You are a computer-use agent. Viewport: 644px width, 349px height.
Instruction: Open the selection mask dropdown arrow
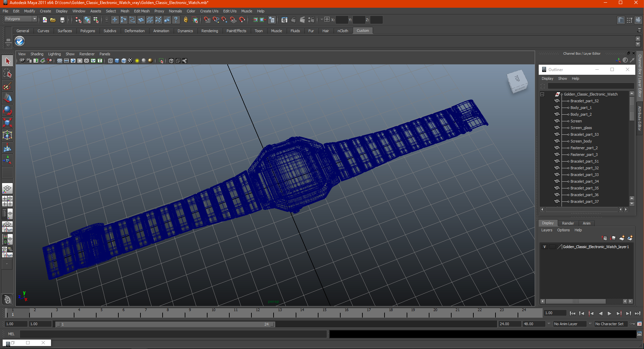tap(107, 20)
